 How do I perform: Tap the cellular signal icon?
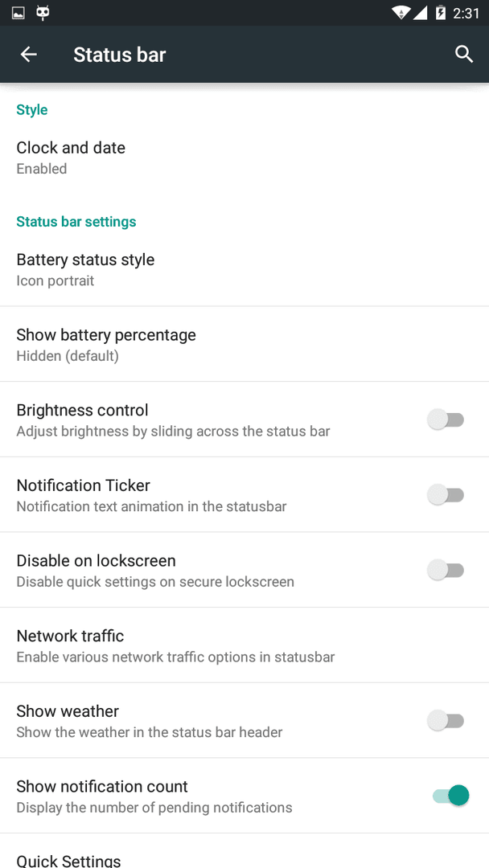[x=420, y=12]
